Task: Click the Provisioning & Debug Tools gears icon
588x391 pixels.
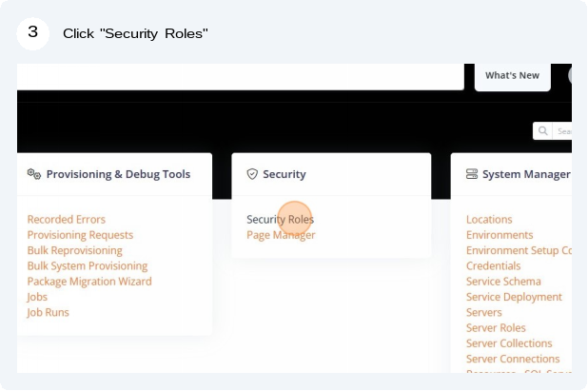Action: click(x=33, y=174)
